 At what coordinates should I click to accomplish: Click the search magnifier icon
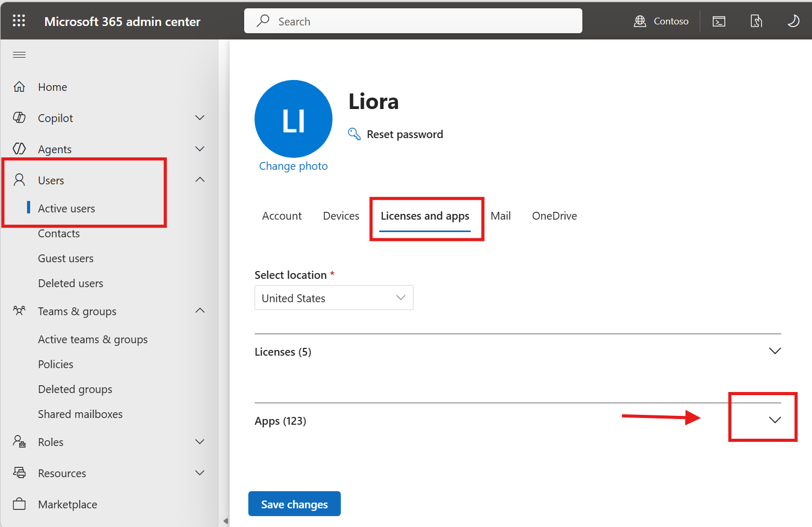coord(263,21)
